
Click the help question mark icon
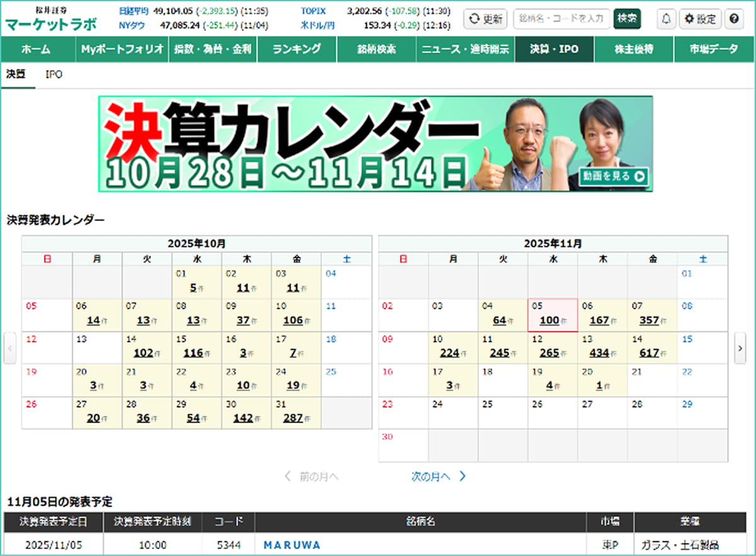tap(733, 19)
